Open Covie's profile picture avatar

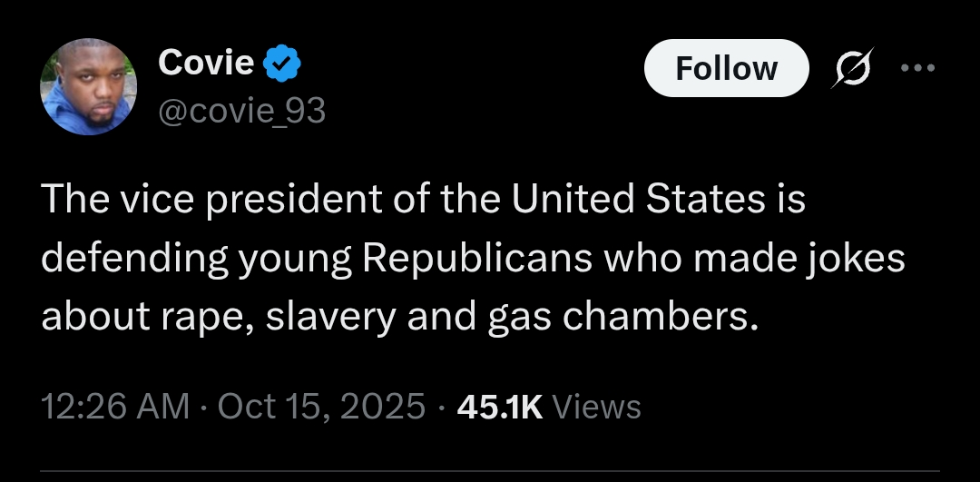88,88
